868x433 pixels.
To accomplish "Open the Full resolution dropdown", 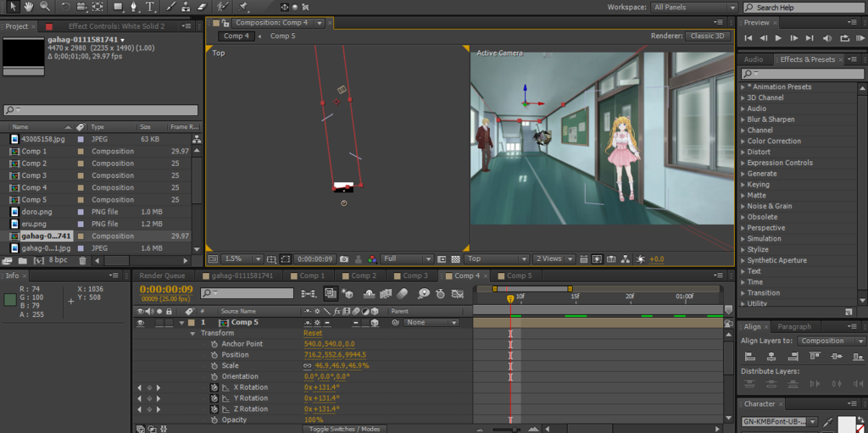I will (x=408, y=258).
